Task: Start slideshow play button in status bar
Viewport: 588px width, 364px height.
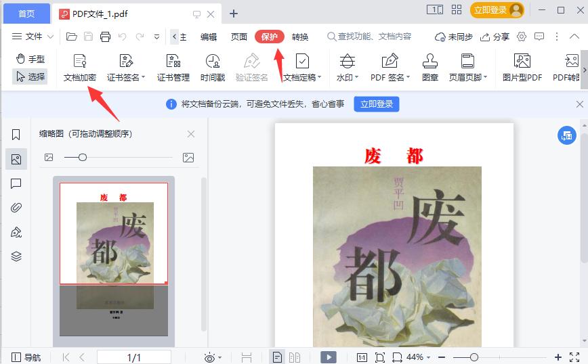Action: click(329, 357)
